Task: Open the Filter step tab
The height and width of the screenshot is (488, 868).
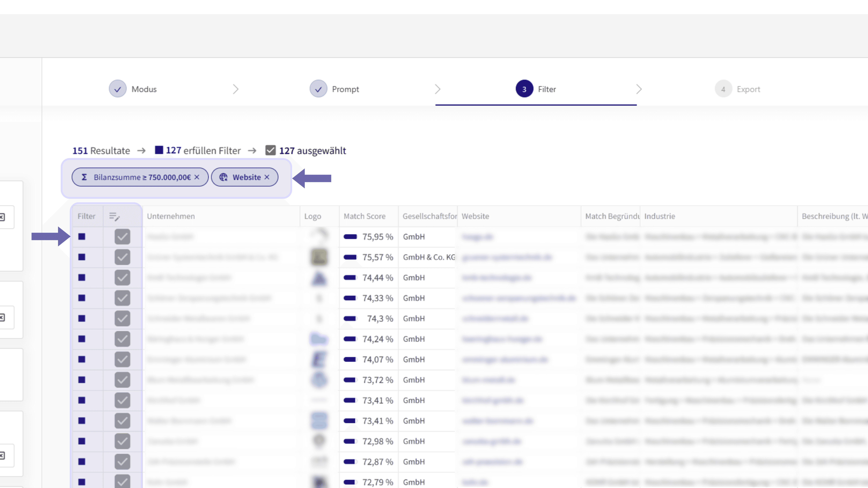Action: (546, 89)
